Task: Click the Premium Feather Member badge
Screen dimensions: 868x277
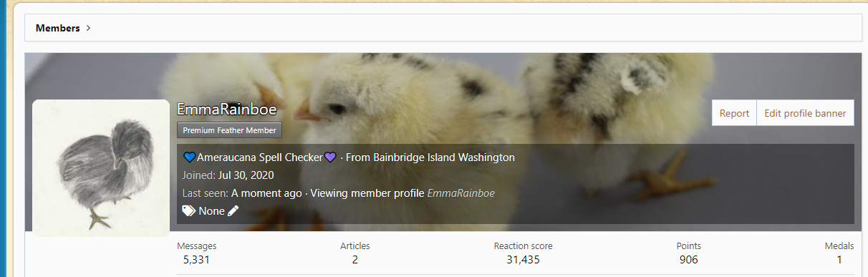Action: tap(230, 130)
